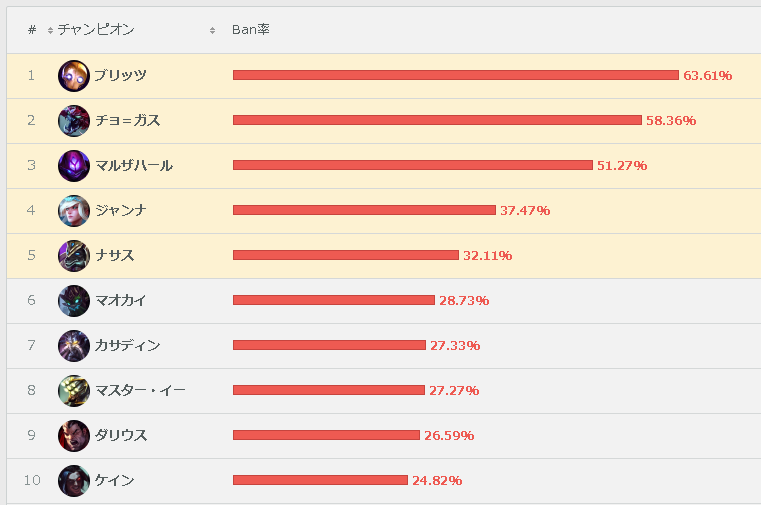Open the ケイン champion name link
Screen dimensions: 761x505
click(x=114, y=480)
